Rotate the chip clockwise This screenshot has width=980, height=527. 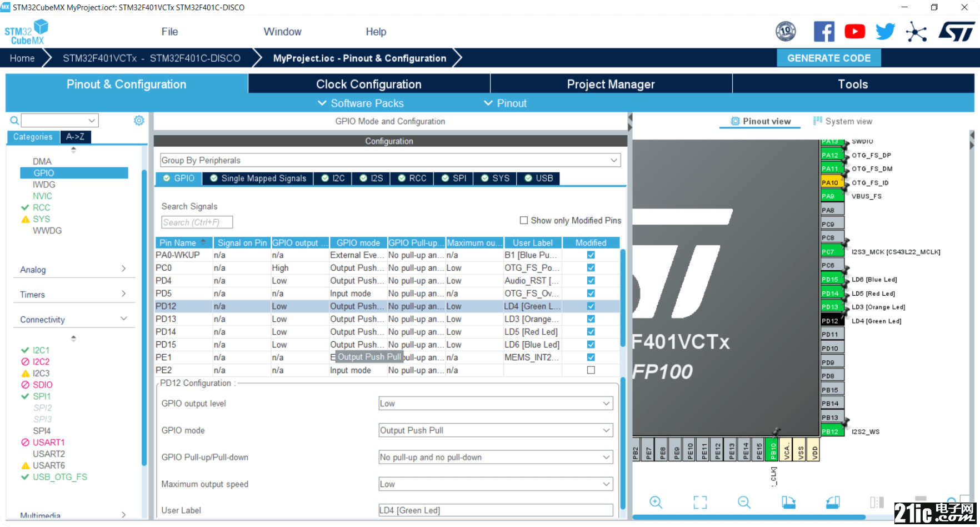(788, 502)
